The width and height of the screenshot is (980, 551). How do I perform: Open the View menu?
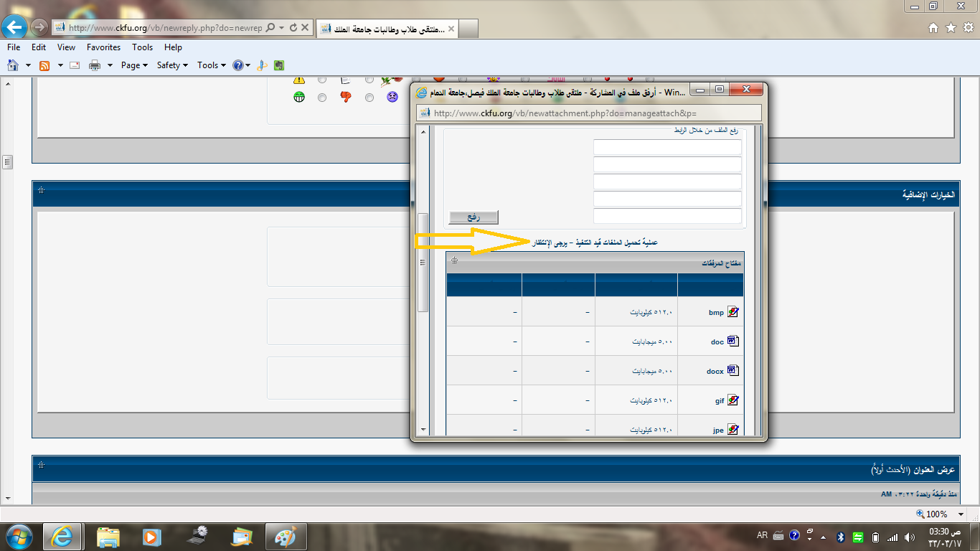point(66,47)
